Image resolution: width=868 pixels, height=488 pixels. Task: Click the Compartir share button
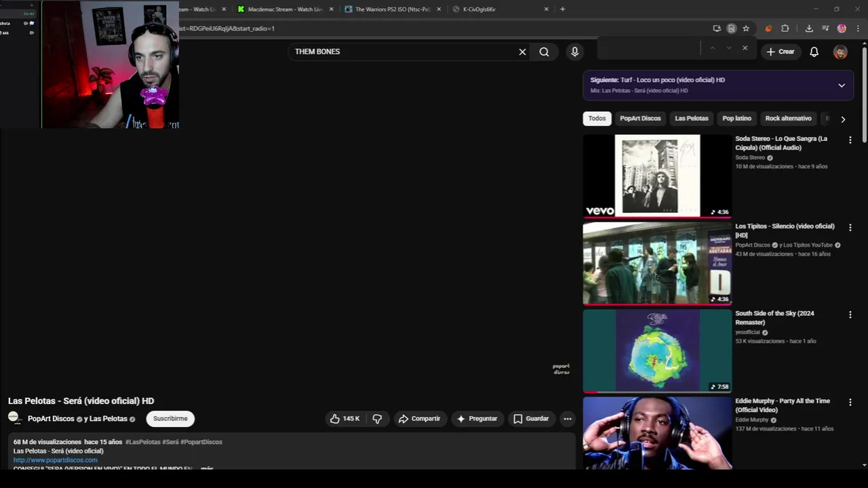(x=420, y=419)
